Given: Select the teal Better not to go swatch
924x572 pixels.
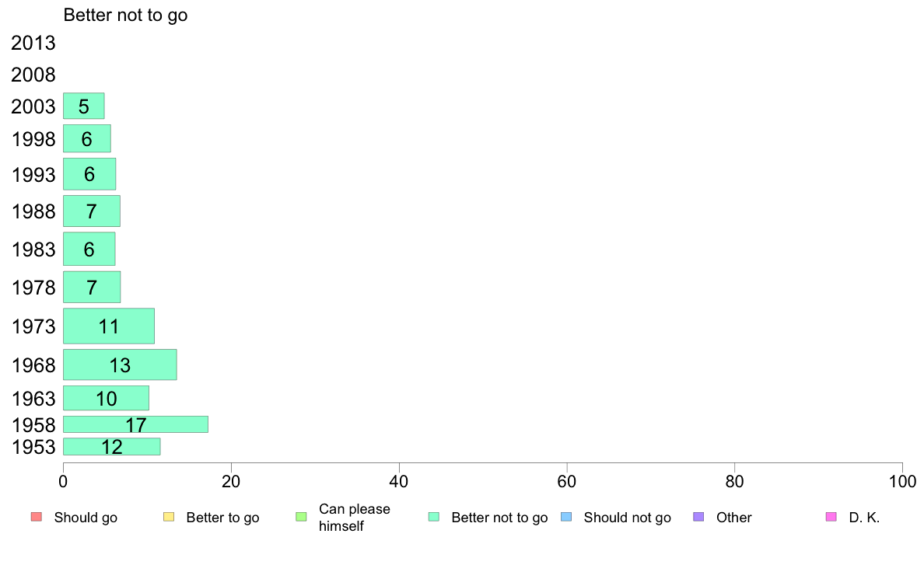Looking at the screenshot, I should (x=434, y=518).
